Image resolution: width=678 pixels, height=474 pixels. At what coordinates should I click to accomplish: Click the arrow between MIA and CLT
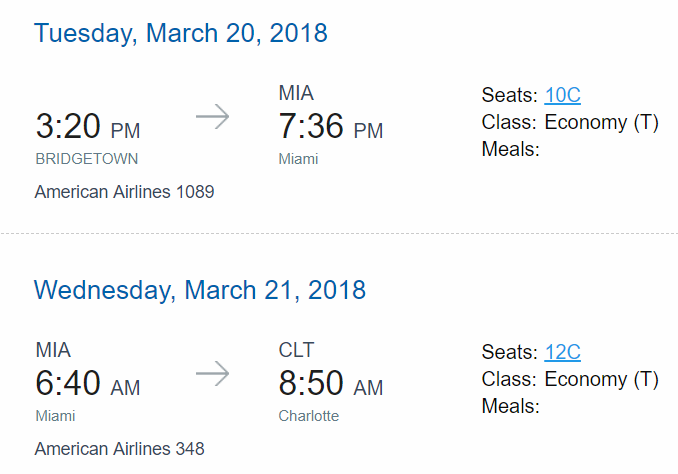212,374
